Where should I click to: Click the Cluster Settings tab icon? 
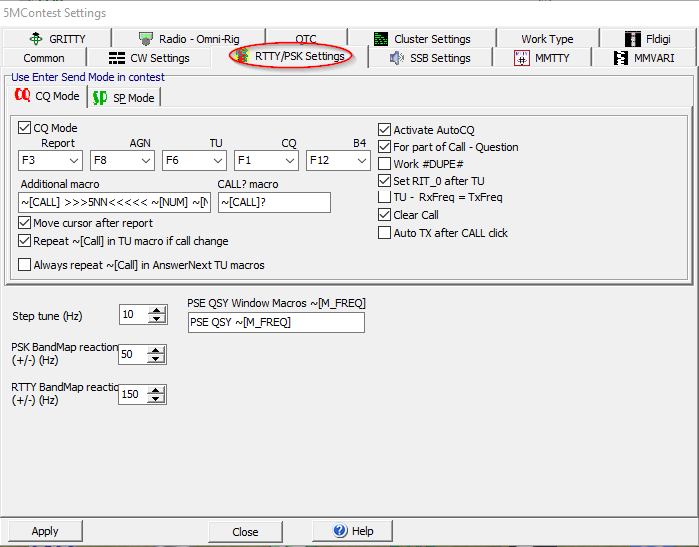(x=381, y=39)
